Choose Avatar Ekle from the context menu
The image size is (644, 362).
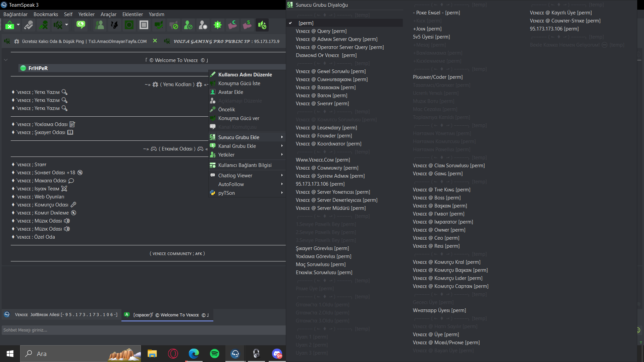[247, 92]
